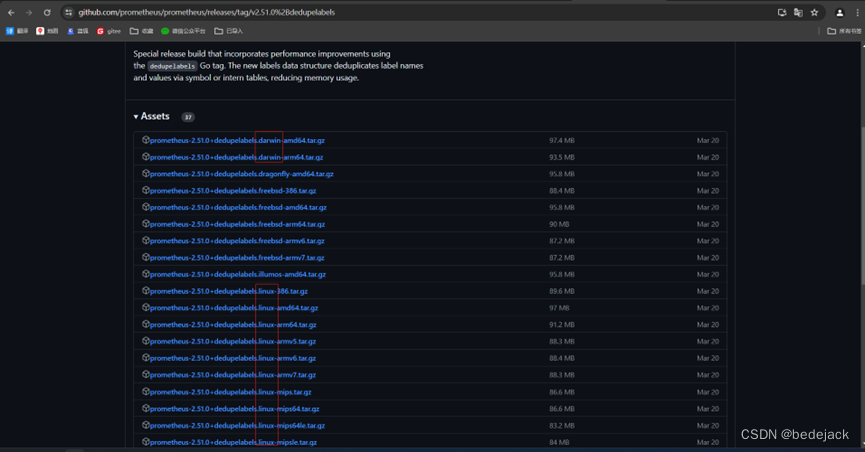The width and height of the screenshot is (865, 452).
Task: Open the folder bookmark next to gitee
Action: click(x=141, y=31)
